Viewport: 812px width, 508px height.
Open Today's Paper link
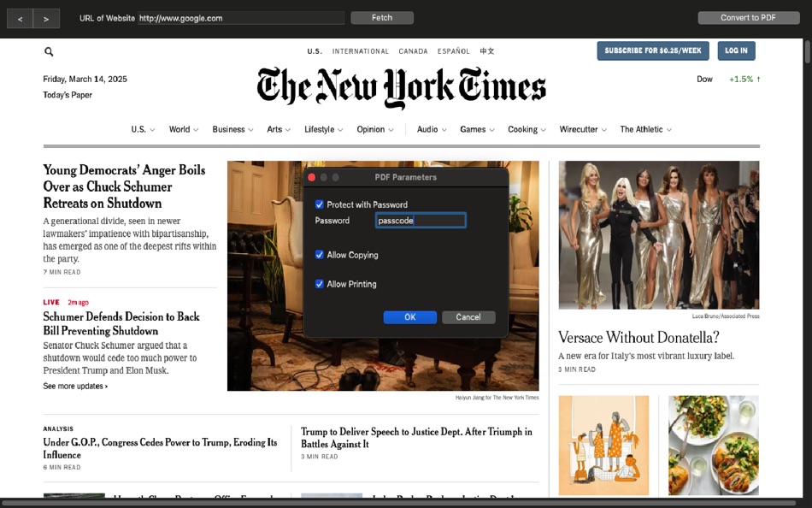pyautogui.click(x=68, y=95)
